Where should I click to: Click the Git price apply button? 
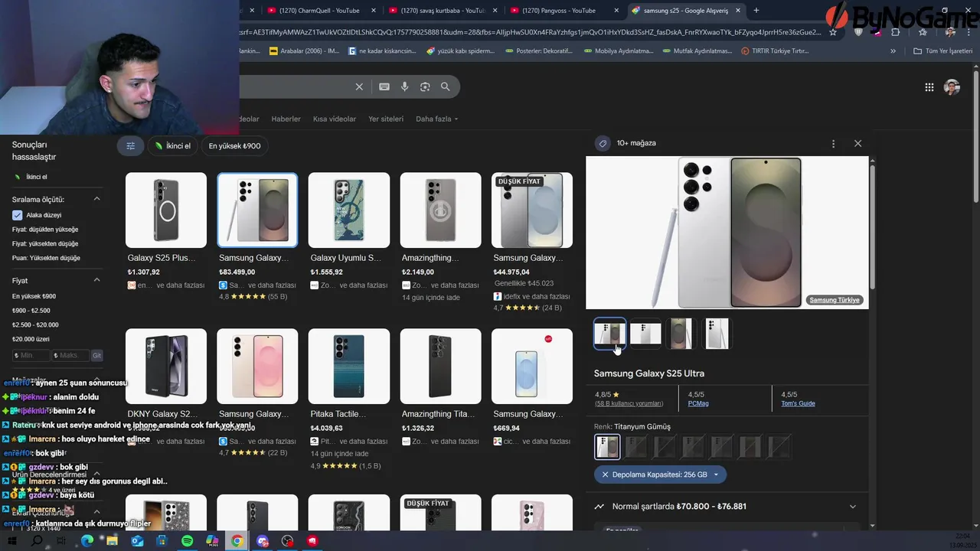tap(96, 356)
